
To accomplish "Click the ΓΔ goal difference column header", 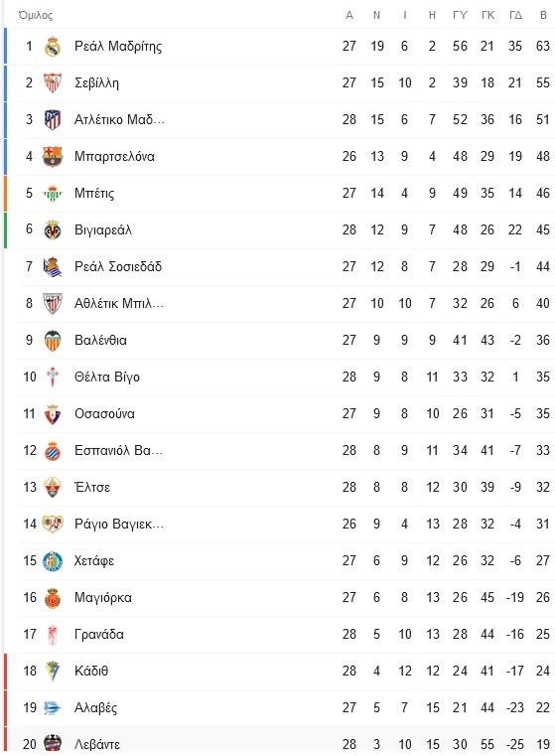I will [x=515, y=16].
